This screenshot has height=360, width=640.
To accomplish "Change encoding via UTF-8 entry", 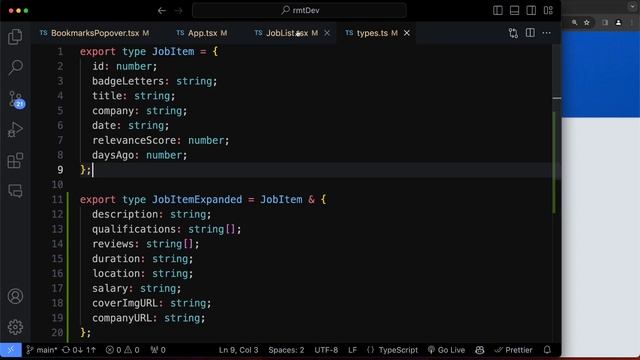I will 326,350.
